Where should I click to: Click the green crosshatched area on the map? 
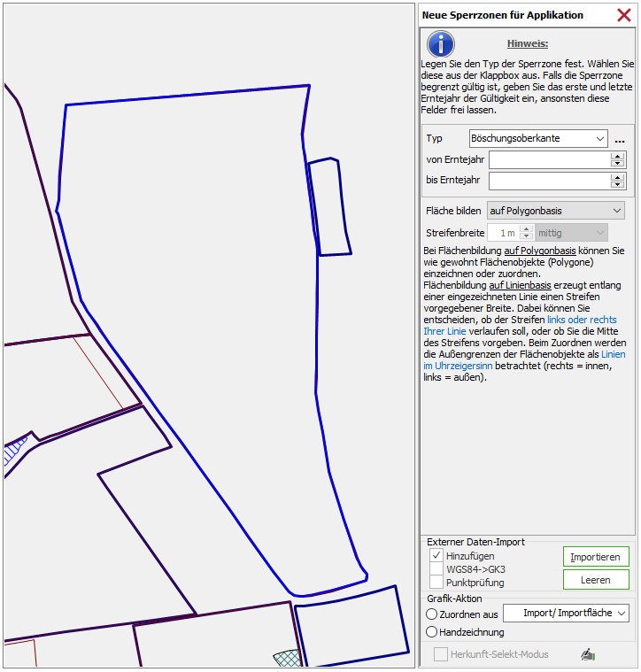tap(286, 658)
